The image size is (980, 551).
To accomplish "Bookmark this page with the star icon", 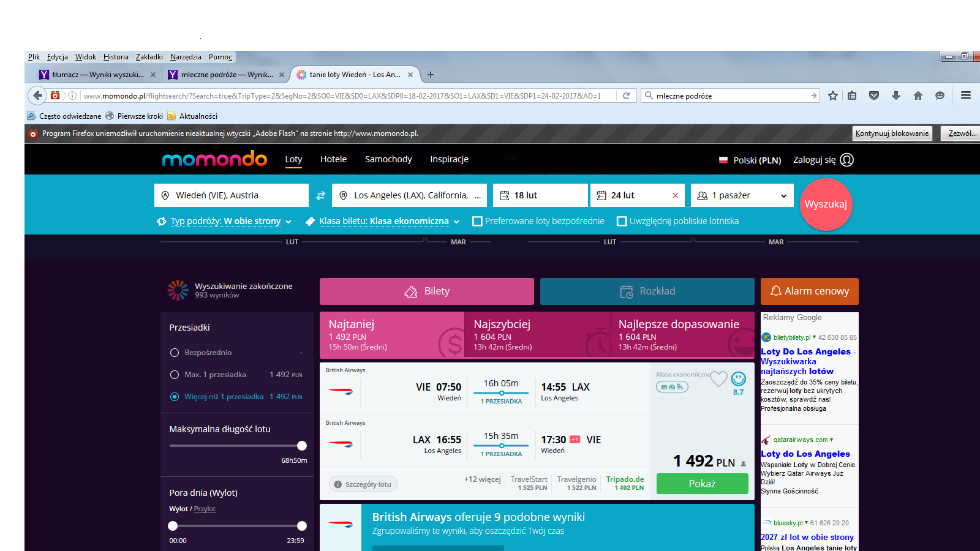I will pyautogui.click(x=833, y=96).
